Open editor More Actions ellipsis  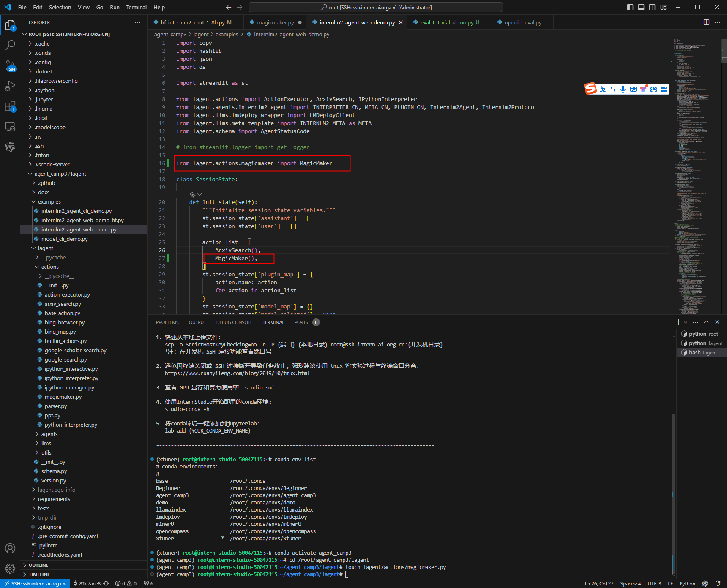(717, 22)
